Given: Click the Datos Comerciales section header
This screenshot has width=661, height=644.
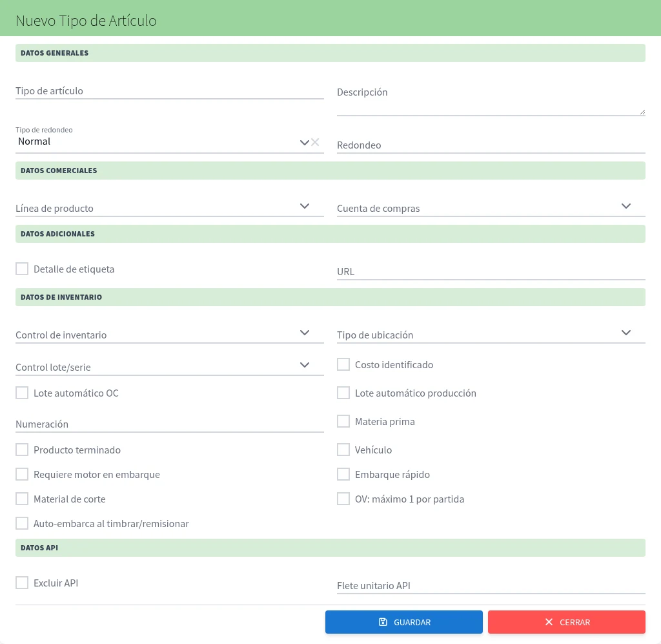Looking at the screenshot, I should [x=330, y=171].
